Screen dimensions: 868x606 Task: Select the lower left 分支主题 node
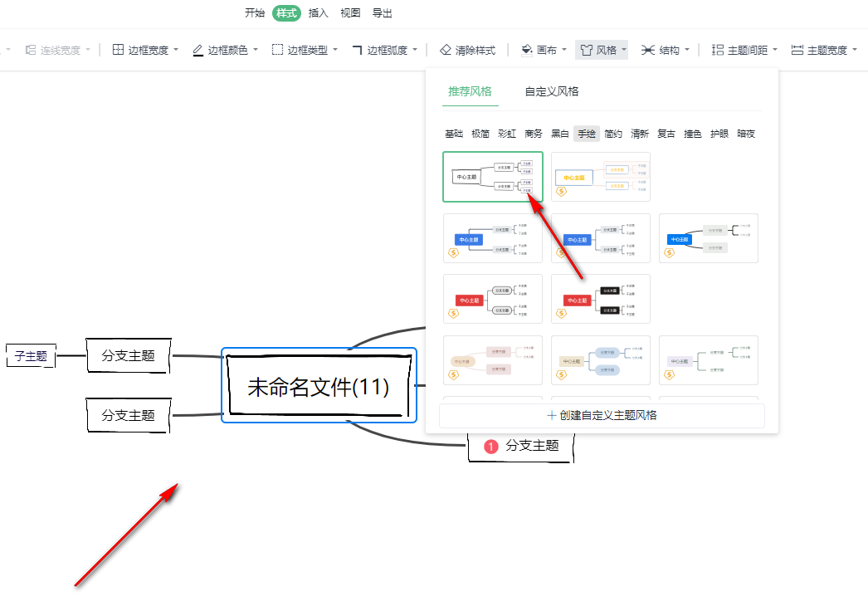[129, 415]
